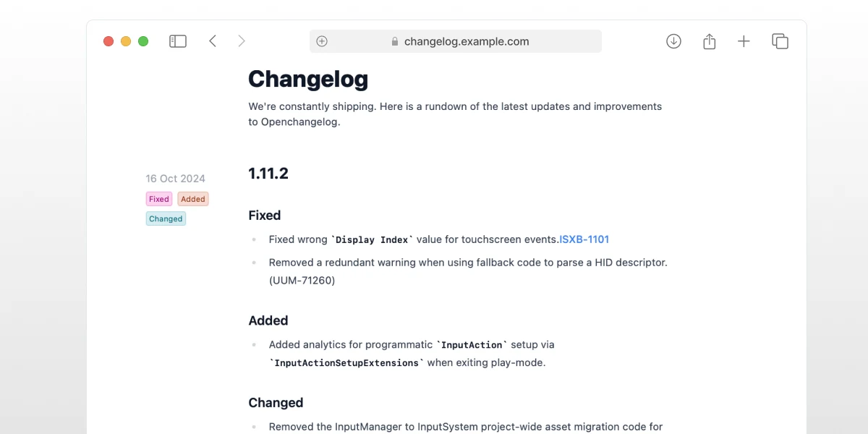Viewport: 868px width, 434px height.
Task: Expand the 1.11.2 release section
Action: [268, 173]
